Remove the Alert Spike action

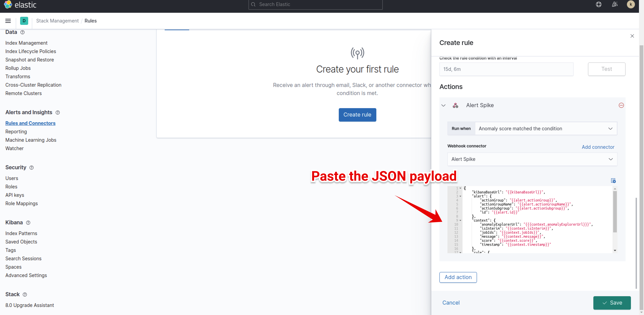[621, 105]
